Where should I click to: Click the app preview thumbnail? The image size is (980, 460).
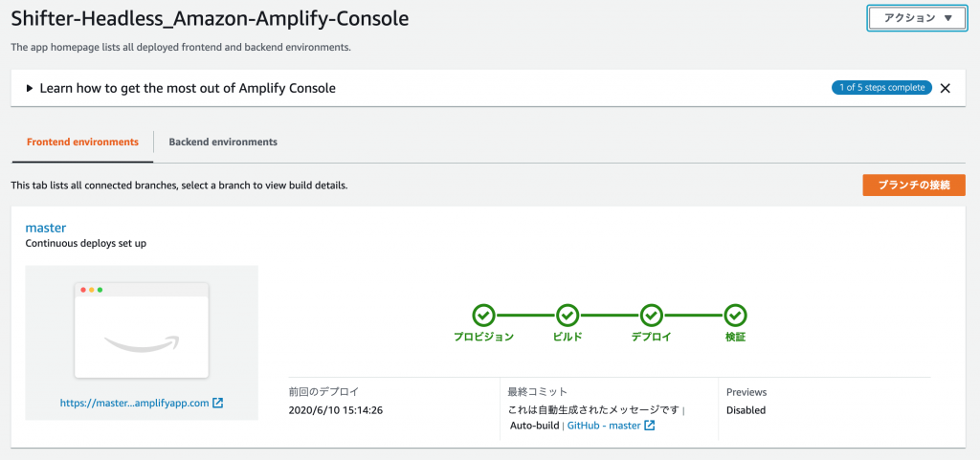point(142,330)
